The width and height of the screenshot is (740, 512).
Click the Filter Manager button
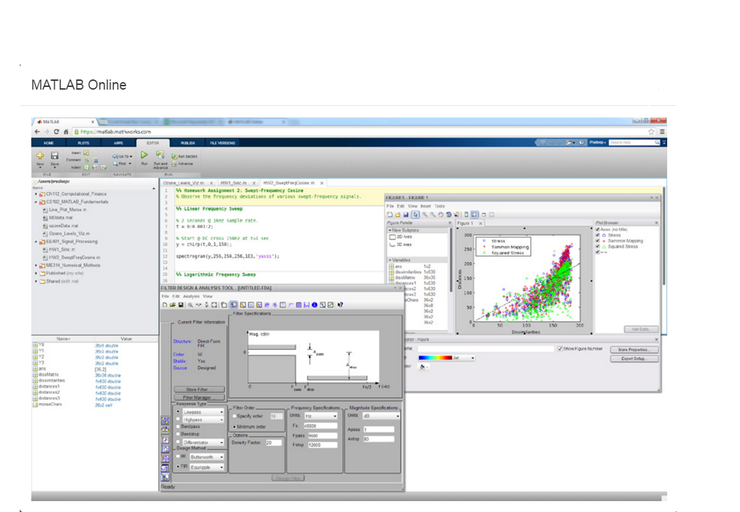click(x=197, y=397)
